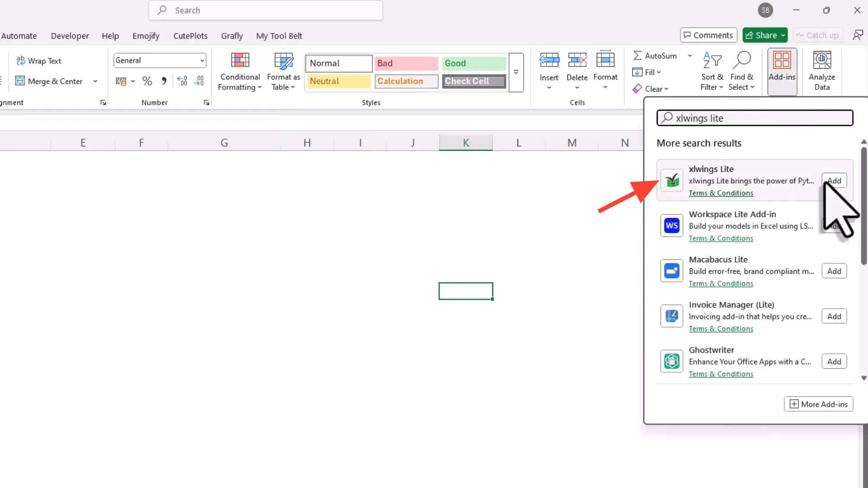Viewport: 868px width, 488px height.
Task: Open Terms & Conditions for Ghostwriter
Action: point(721,374)
